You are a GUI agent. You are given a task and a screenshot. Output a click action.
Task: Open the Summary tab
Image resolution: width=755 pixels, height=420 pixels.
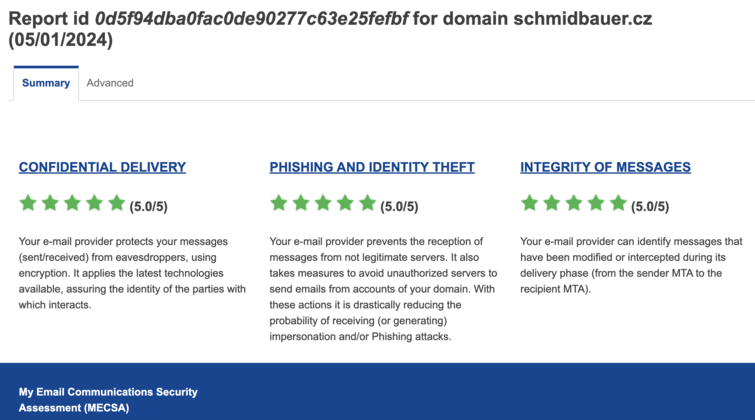click(46, 83)
